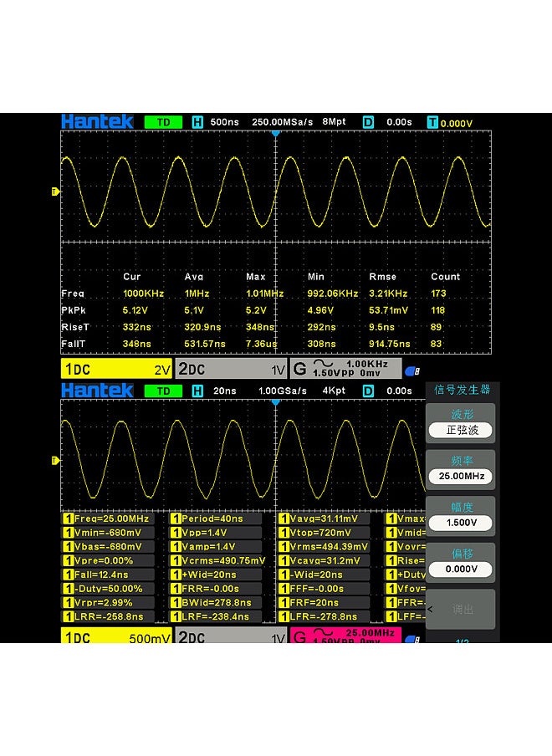Edit the 1.500V amplitude value field

click(x=461, y=523)
